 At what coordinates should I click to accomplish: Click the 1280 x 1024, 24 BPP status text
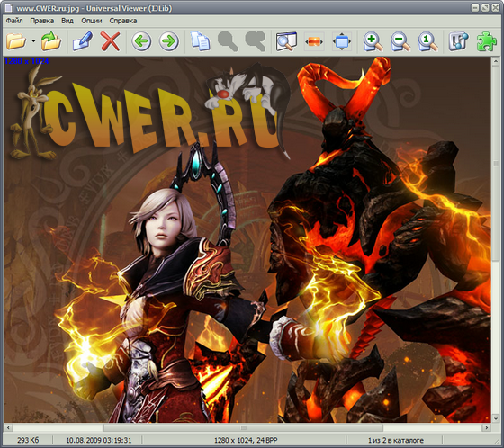click(246, 440)
